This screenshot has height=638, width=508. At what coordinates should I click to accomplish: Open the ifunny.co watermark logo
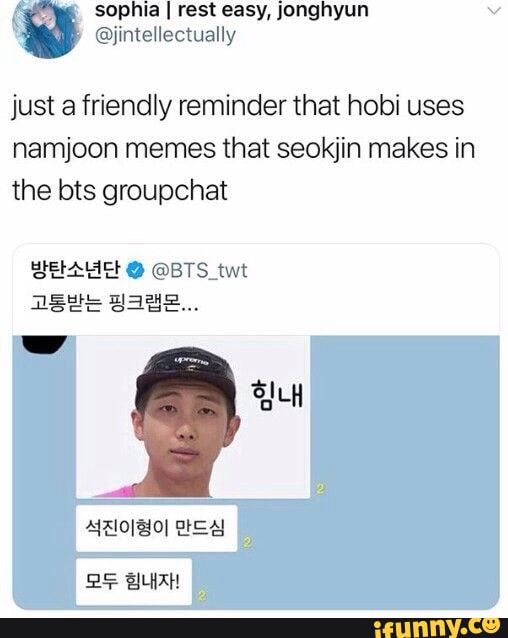pyautogui.click(x=437, y=627)
